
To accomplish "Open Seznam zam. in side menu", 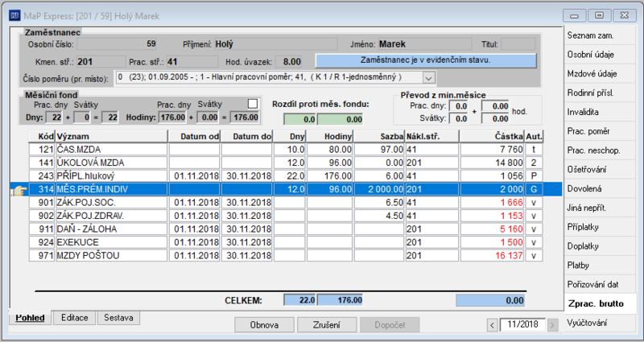I will pos(600,35).
